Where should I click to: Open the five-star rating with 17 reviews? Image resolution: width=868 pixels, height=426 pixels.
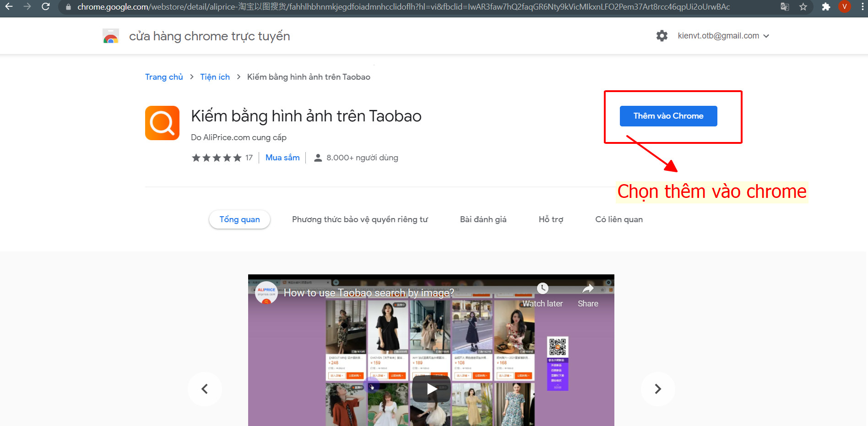click(x=222, y=158)
